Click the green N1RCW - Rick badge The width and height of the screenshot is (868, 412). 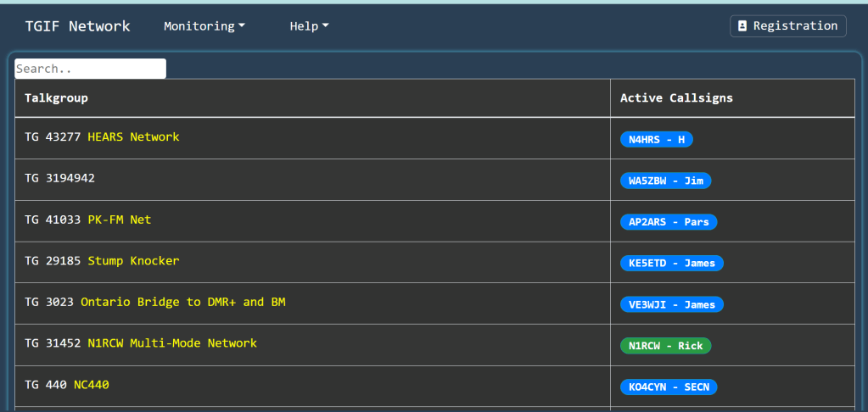[x=665, y=346]
